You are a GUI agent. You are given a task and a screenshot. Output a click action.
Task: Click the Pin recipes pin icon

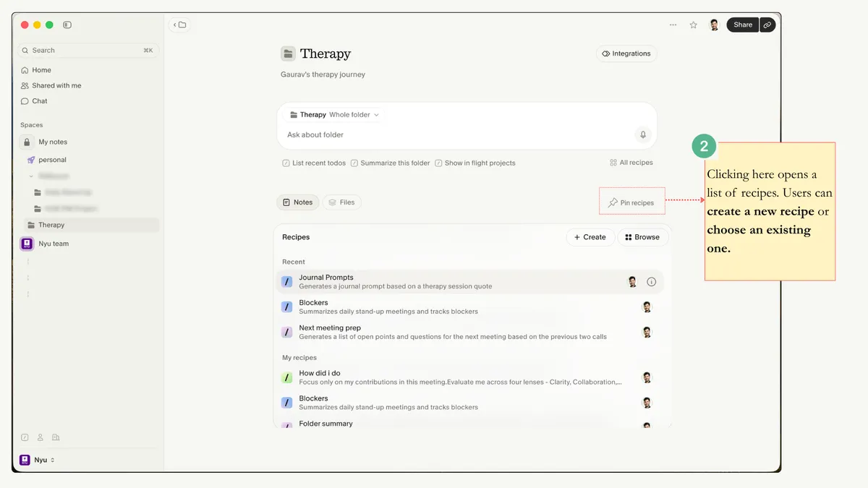tap(613, 203)
